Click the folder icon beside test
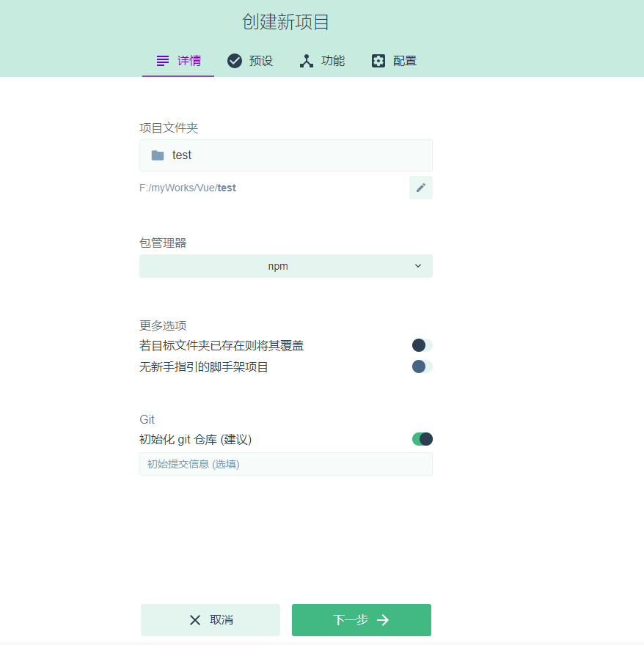Image resolution: width=644 pixels, height=645 pixels. click(158, 155)
